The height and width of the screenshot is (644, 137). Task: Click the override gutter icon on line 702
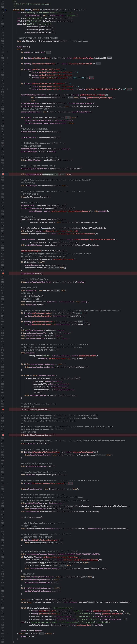5,10
